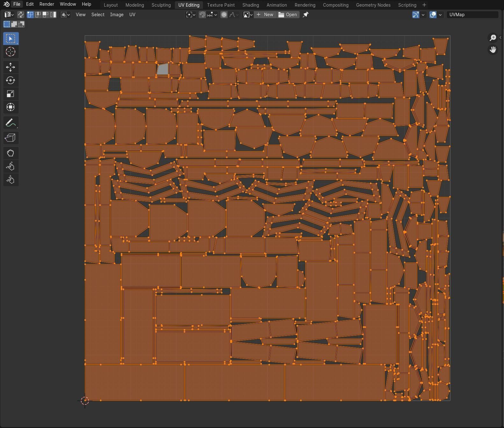504x428 pixels.
Task: Activate the 2D Cursor tool
Action: [11, 52]
